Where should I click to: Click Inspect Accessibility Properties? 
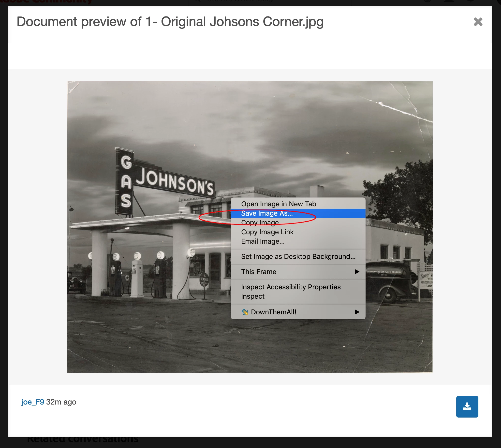291,287
